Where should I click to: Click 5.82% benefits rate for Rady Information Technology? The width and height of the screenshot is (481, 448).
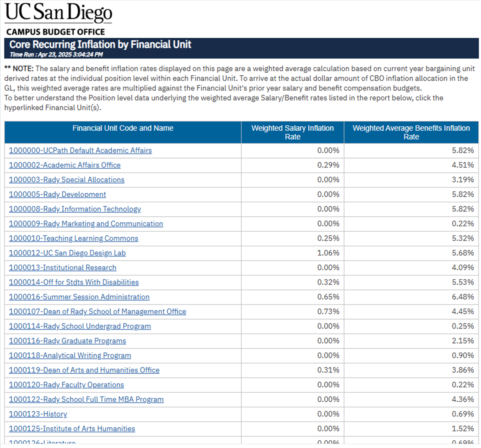point(463,209)
